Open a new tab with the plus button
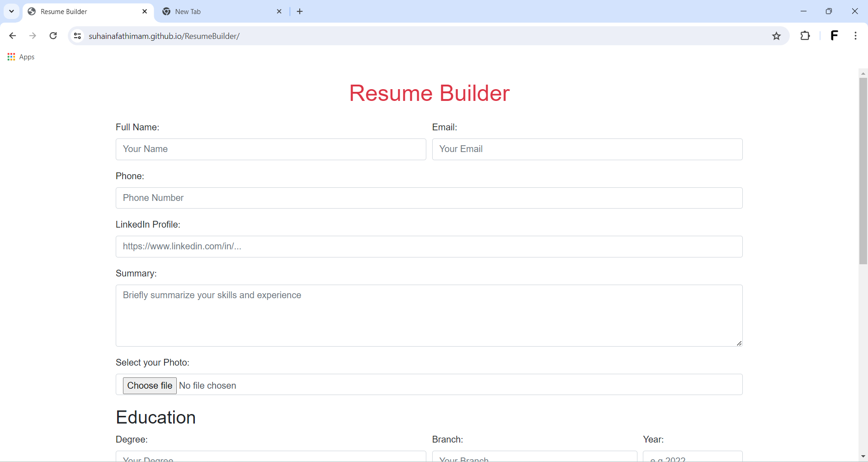The width and height of the screenshot is (868, 462). pos(300,11)
